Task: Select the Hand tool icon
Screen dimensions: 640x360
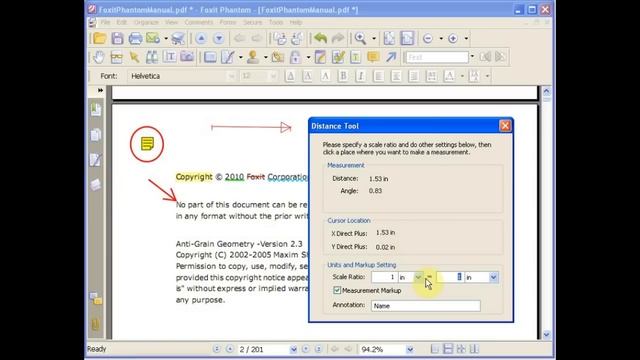Action: 99,57
